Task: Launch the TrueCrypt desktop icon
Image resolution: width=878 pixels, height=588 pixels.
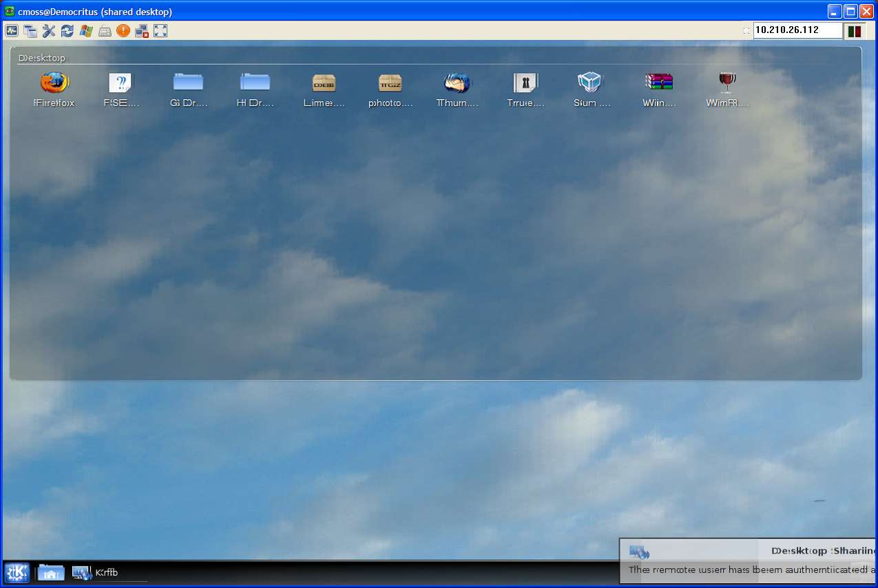Action: point(525,84)
